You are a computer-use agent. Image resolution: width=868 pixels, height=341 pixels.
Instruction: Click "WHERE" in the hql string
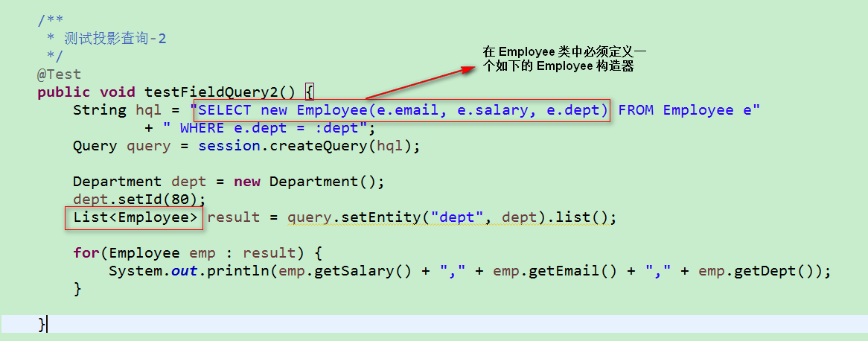tap(202, 128)
